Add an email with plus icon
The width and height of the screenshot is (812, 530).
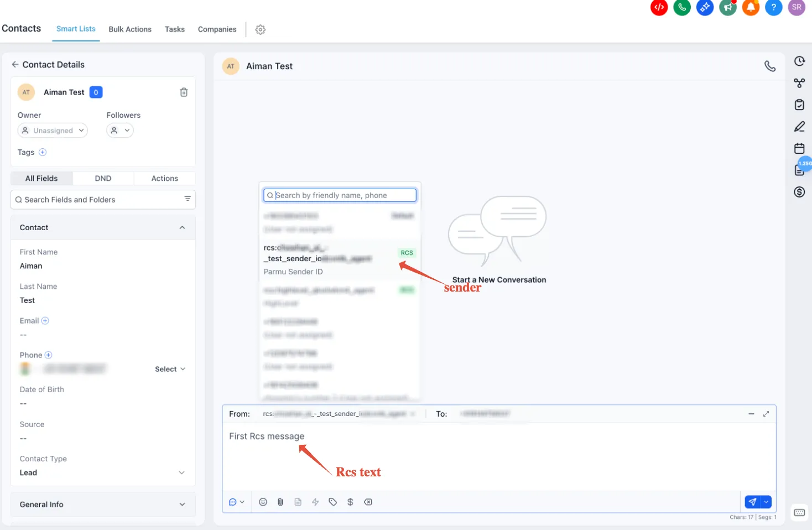pos(45,321)
